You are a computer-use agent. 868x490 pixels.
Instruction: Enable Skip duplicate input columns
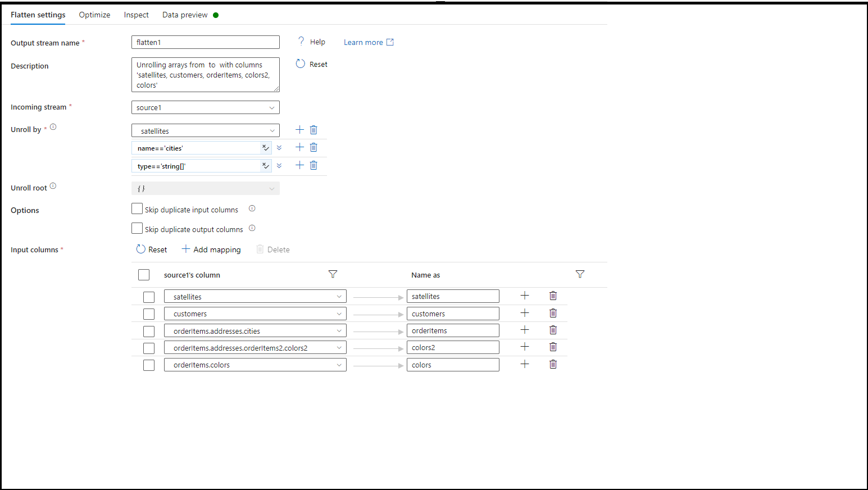137,208
